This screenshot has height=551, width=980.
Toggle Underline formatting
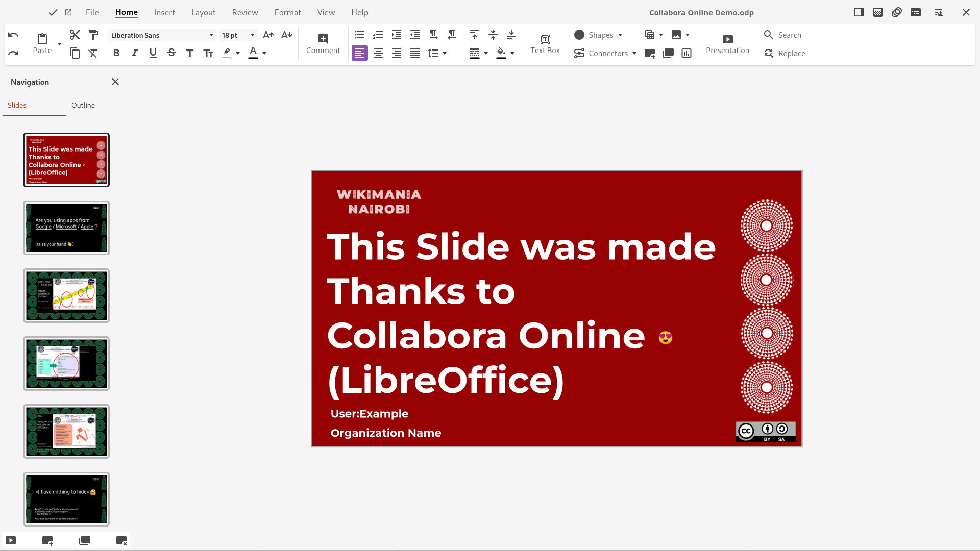[x=153, y=53]
